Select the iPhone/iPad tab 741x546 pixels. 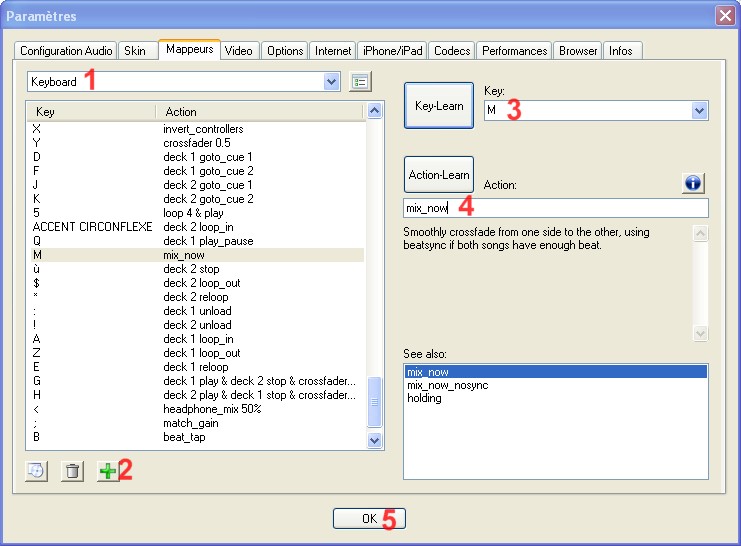point(394,51)
